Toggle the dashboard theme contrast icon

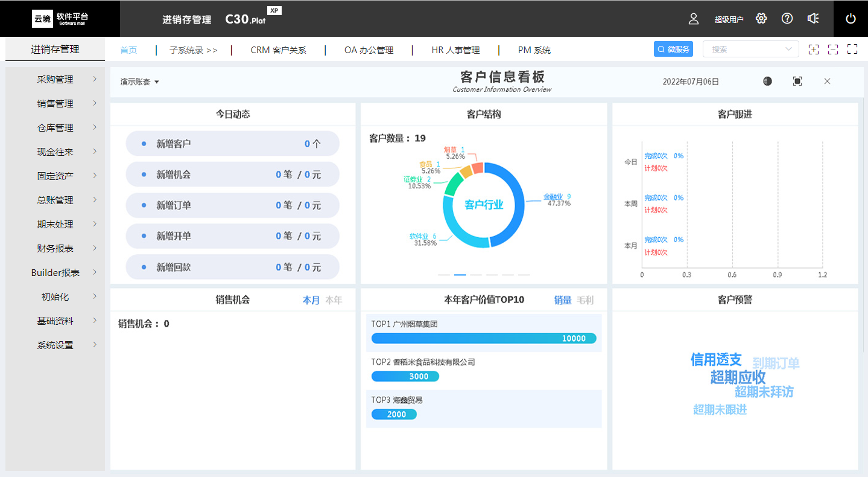click(x=767, y=82)
